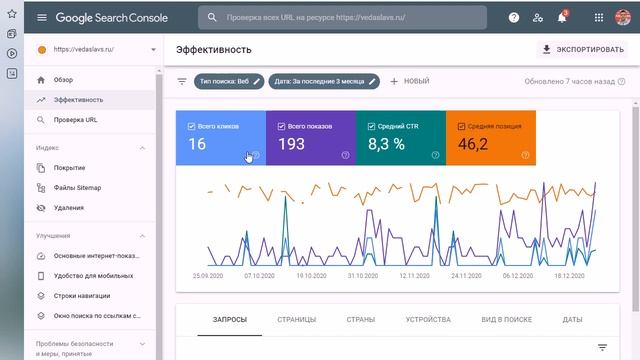Click the filter lines icon beside search type
The image size is (640, 360).
182,82
